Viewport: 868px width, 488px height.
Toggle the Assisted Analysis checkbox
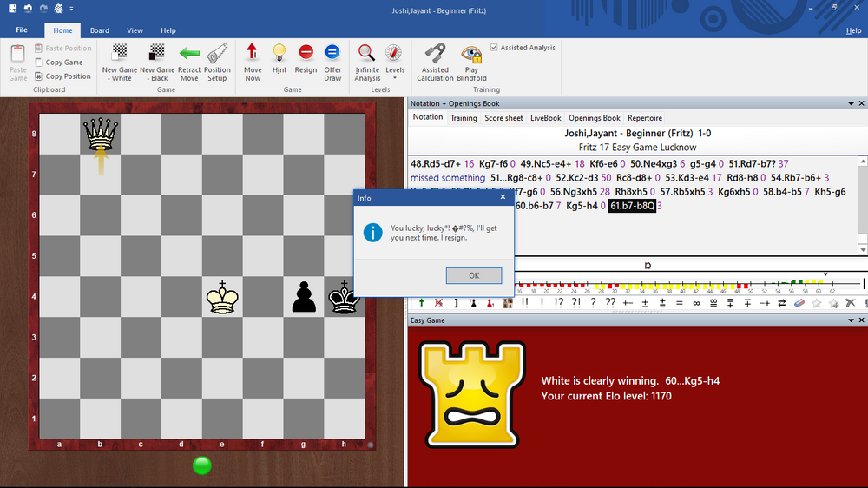pyautogui.click(x=494, y=48)
